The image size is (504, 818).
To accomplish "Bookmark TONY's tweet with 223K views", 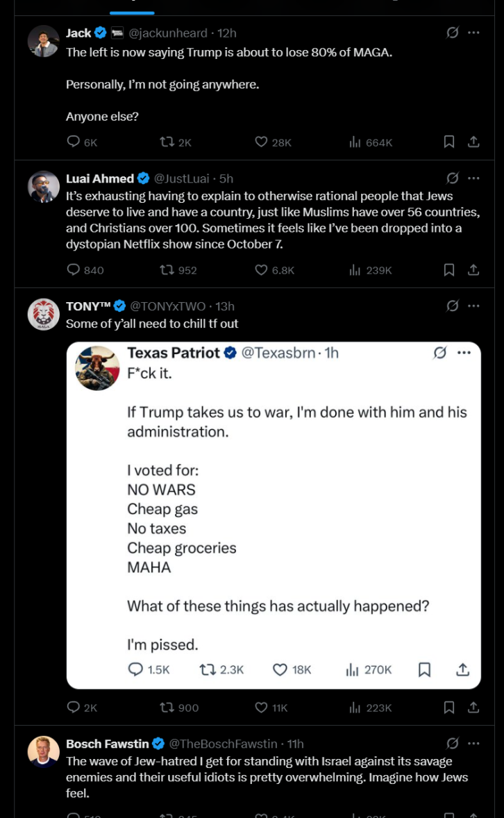I will tap(448, 708).
